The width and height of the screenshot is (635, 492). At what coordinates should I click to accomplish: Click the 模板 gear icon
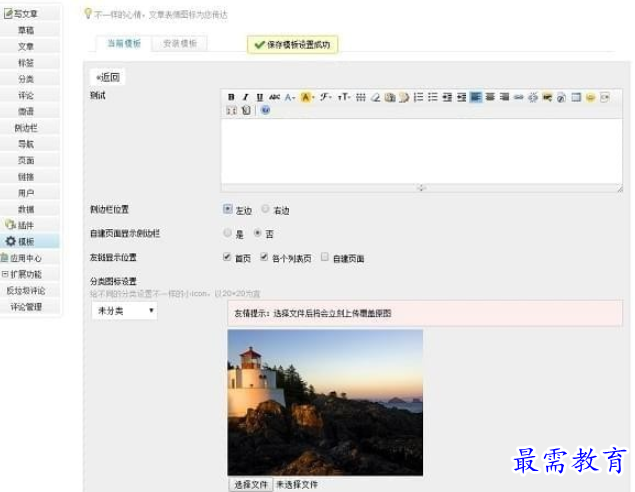coord(11,241)
